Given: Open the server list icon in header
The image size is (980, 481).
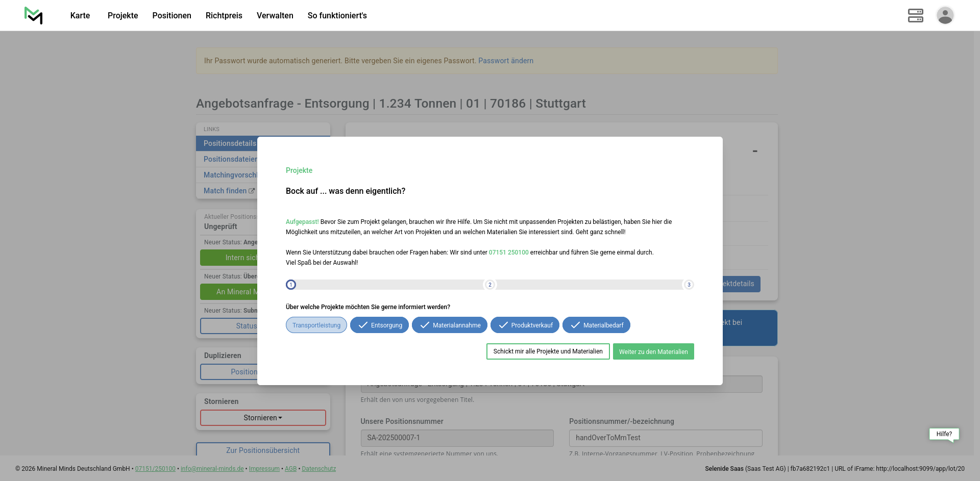Looking at the screenshot, I should point(915,15).
